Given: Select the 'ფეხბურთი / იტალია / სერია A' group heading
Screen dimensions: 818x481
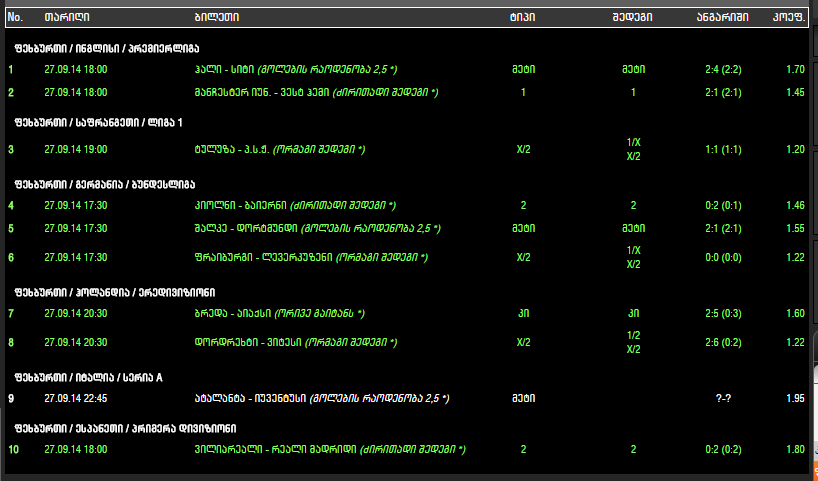Looking at the screenshot, I should (x=89, y=378).
